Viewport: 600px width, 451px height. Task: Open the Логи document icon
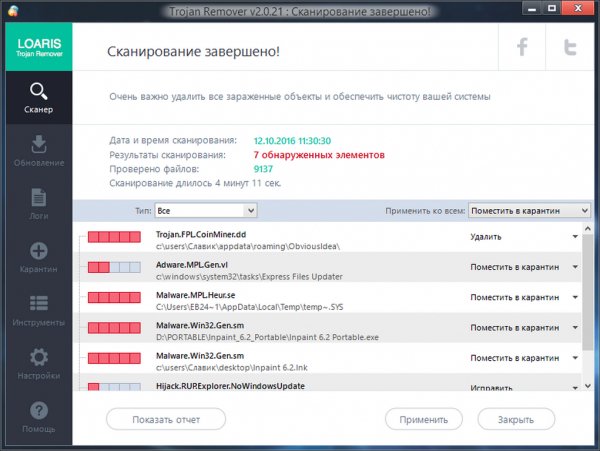39,197
